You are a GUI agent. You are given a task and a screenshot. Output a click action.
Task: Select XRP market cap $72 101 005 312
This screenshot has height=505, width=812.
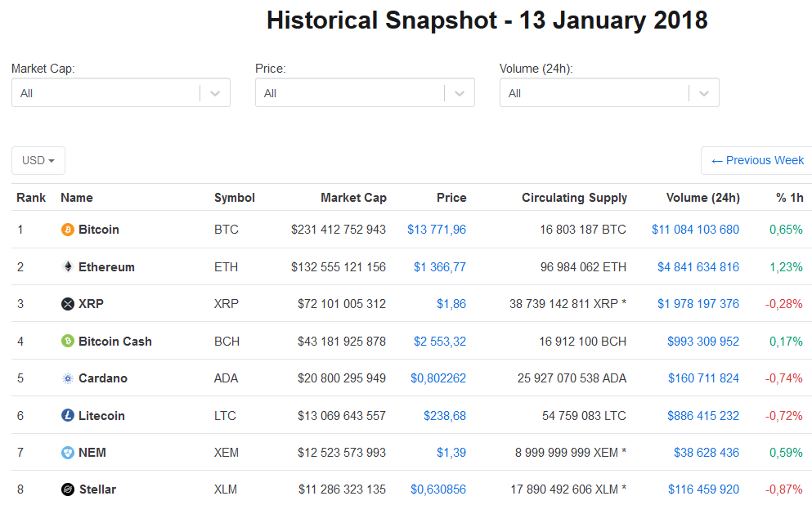tap(342, 304)
